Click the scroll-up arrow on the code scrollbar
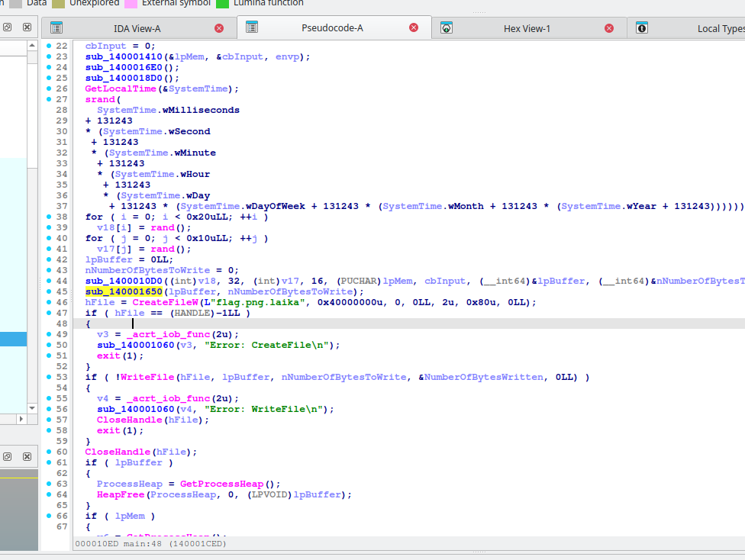This screenshot has height=560, width=745. point(31,44)
